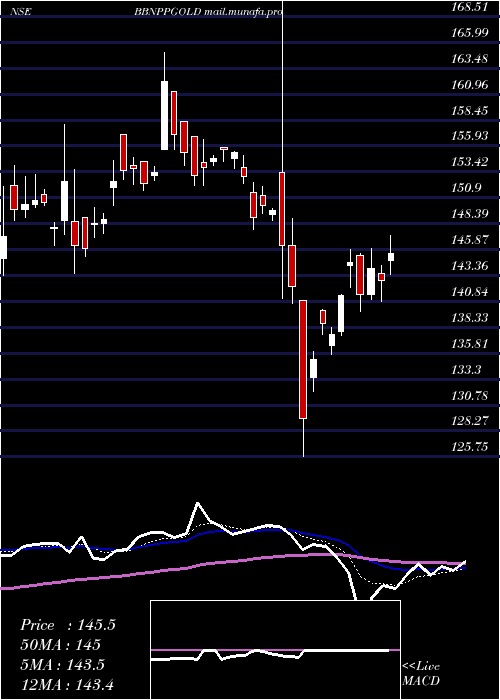
Task: Click the 130.78 price axis label
Action: tap(470, 396)
